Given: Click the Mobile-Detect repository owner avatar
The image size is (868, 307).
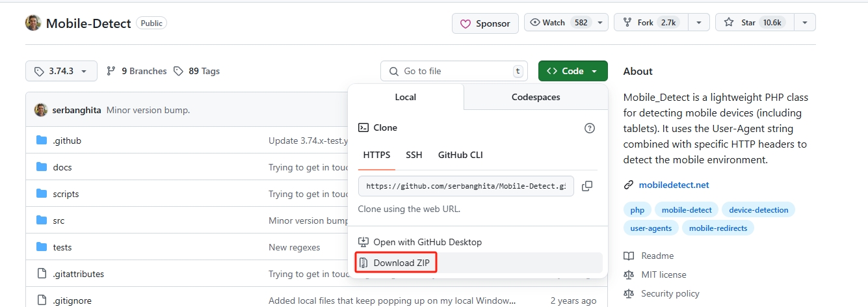Looking at the screenshot, I should point(33,23).
